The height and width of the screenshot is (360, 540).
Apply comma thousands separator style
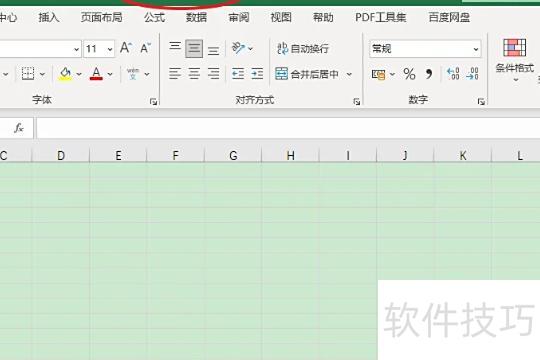(429, 74)
